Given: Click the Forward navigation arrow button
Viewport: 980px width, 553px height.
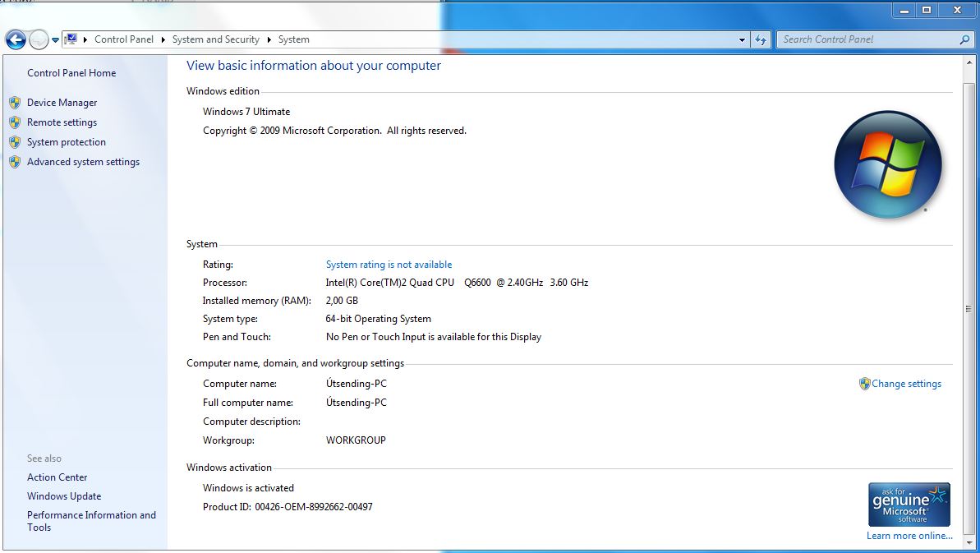Looking at the screenshot, I should (39, 39).
